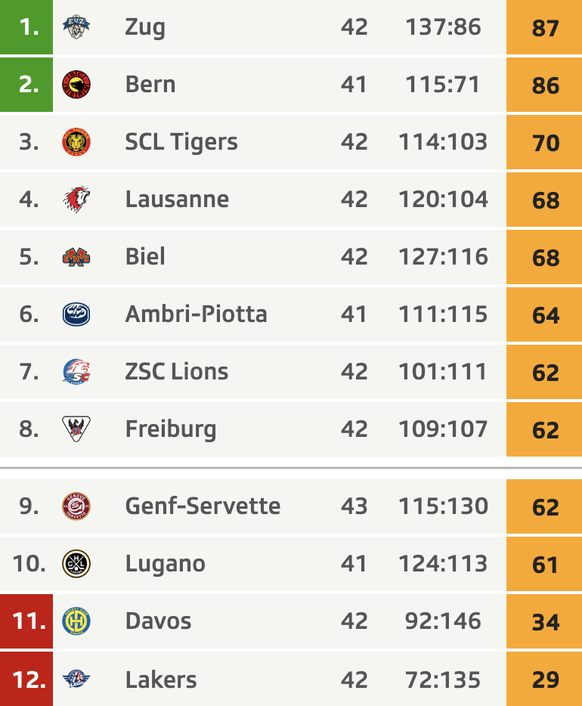582x706 pixels.
Task: Open the Ambri-Piotta logo
Action: coord(76,314)
